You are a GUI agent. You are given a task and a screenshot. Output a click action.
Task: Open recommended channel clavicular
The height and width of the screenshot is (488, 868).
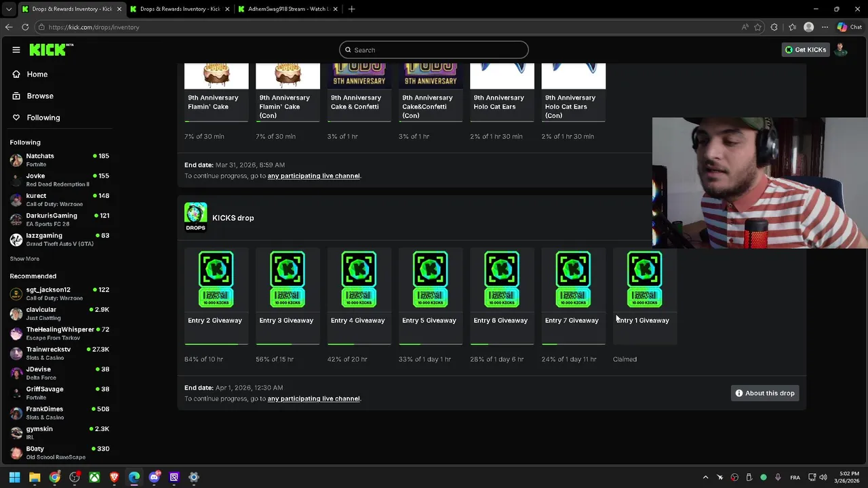click(x=60, y=313)
